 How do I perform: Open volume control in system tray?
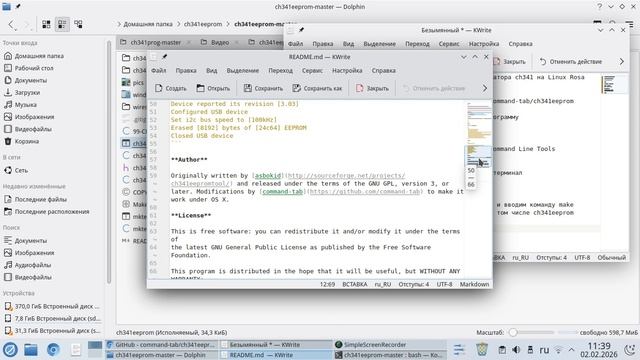(516, 350)
